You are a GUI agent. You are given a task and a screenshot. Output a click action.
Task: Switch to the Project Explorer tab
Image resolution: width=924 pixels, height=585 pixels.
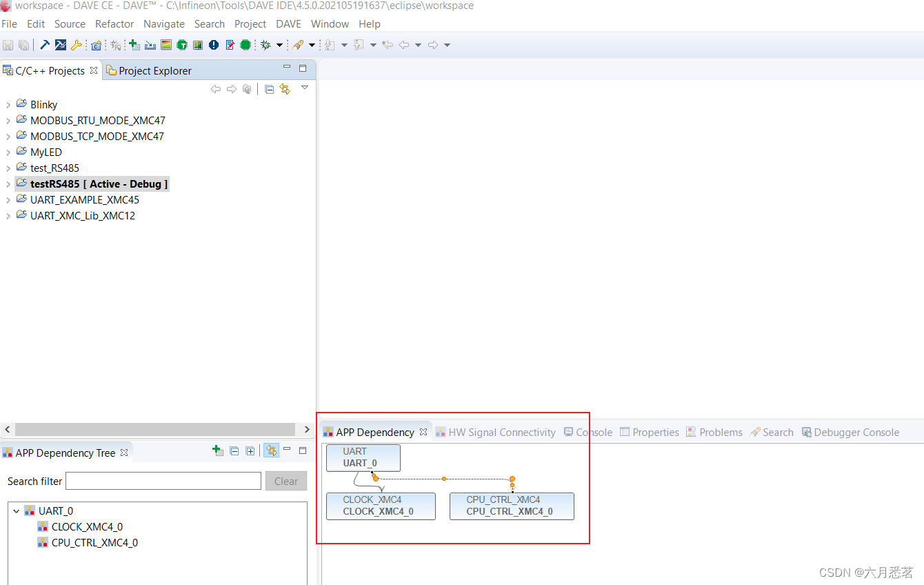point(149,70)
